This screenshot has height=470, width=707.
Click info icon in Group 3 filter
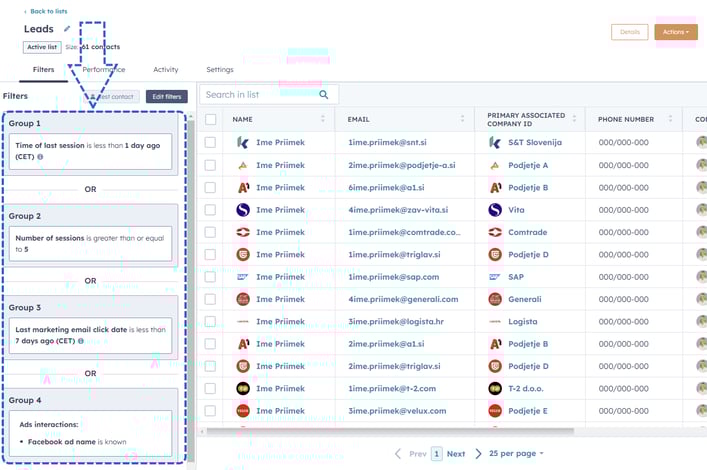tap(81, 341)
